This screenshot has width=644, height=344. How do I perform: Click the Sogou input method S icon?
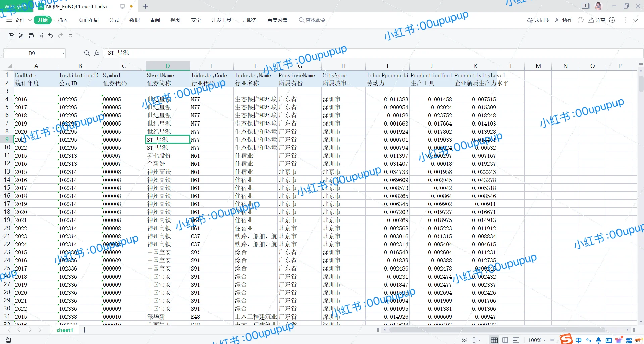[x=566, y=339]
